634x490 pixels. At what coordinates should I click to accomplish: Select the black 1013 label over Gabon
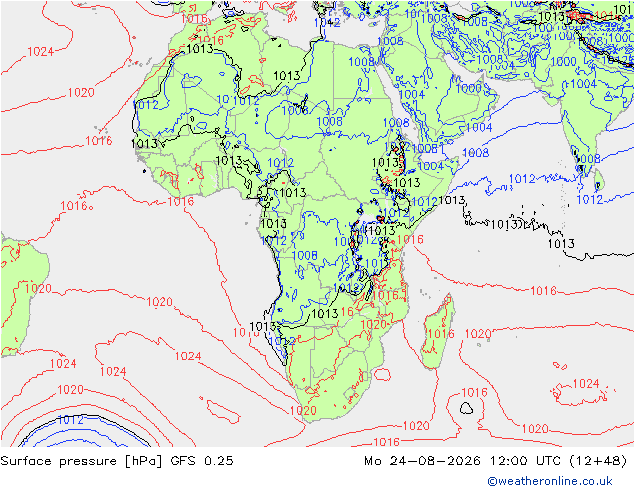tap(274, 224)
